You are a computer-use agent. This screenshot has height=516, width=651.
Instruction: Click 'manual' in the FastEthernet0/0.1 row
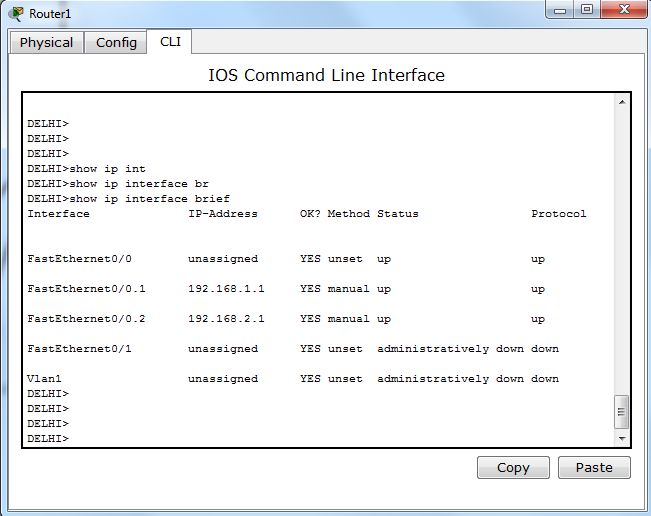tap(348, 289)
